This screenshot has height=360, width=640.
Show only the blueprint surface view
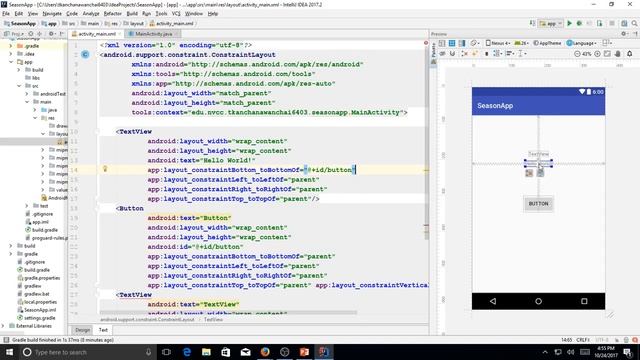(452, 43)
